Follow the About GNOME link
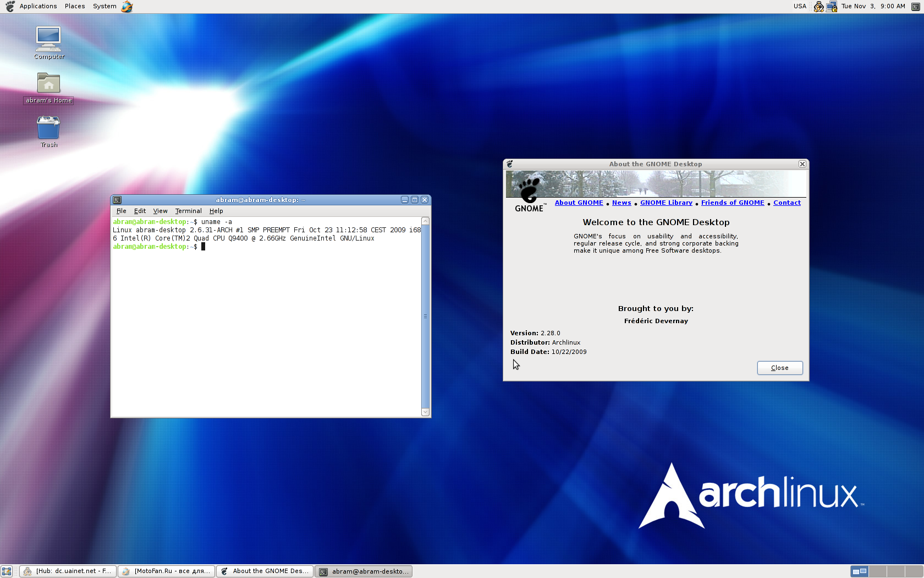924x578 pixels. 579,203
